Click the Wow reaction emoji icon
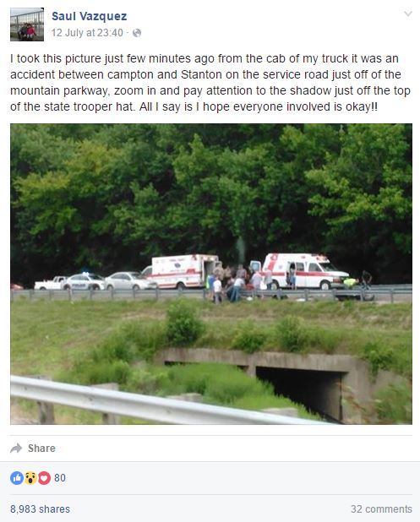Image resolution: width=420 pixels, height=522 pixels. point(30,478)
